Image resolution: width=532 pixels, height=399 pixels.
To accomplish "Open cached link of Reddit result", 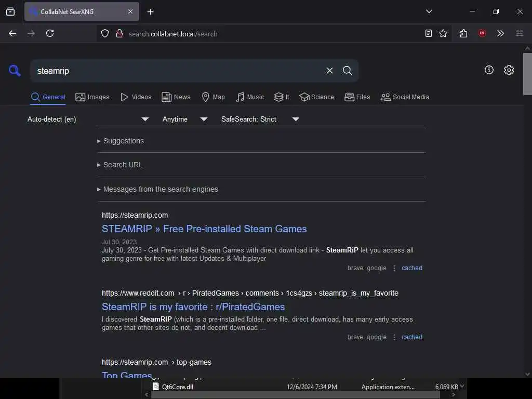I will [x=412, y=337].
